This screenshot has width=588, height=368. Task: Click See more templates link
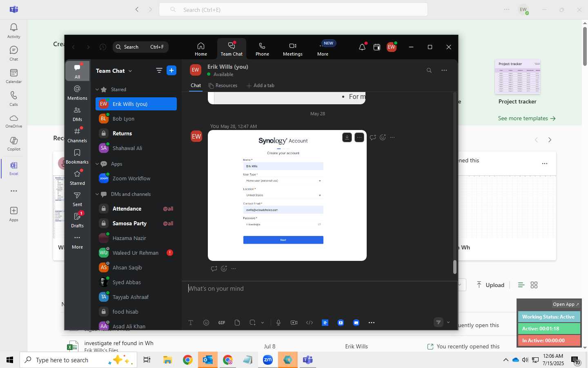(527, 118)
